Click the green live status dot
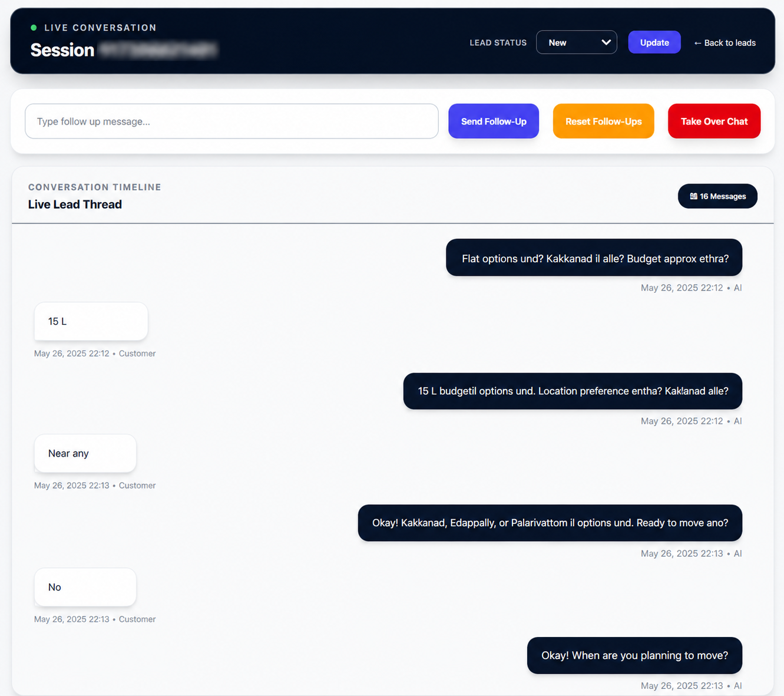 [x=34, y=28]
